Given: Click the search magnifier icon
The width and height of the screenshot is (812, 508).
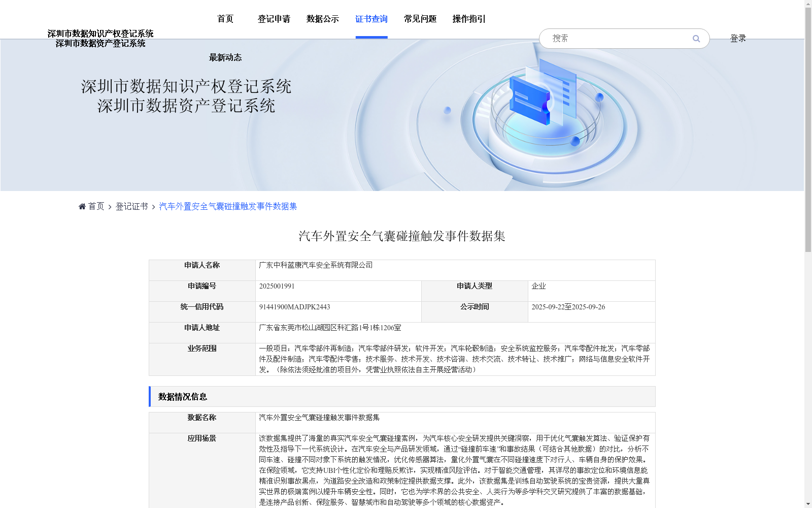Looking at the screenshot, I should (x=696, y=39).
